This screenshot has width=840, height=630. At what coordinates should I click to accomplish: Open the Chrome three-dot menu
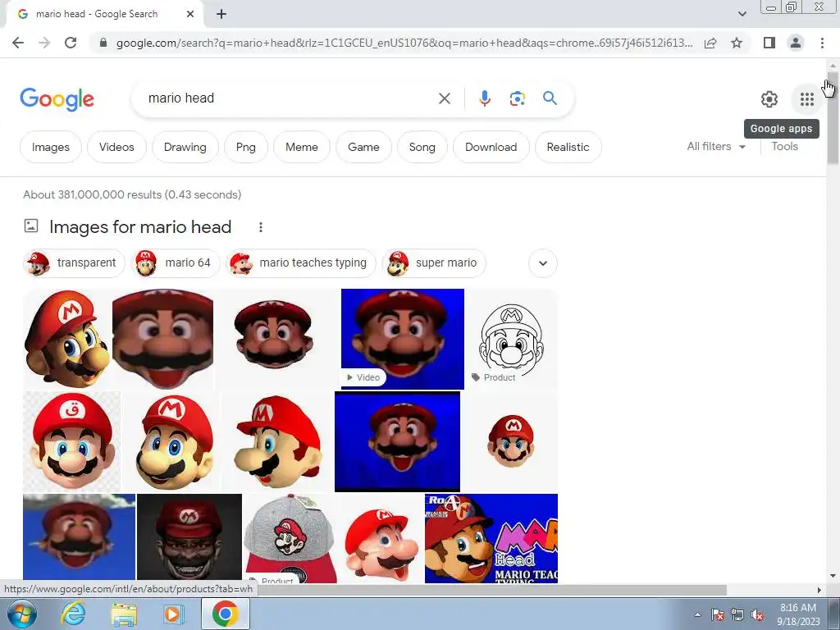(x=822, y=43)
